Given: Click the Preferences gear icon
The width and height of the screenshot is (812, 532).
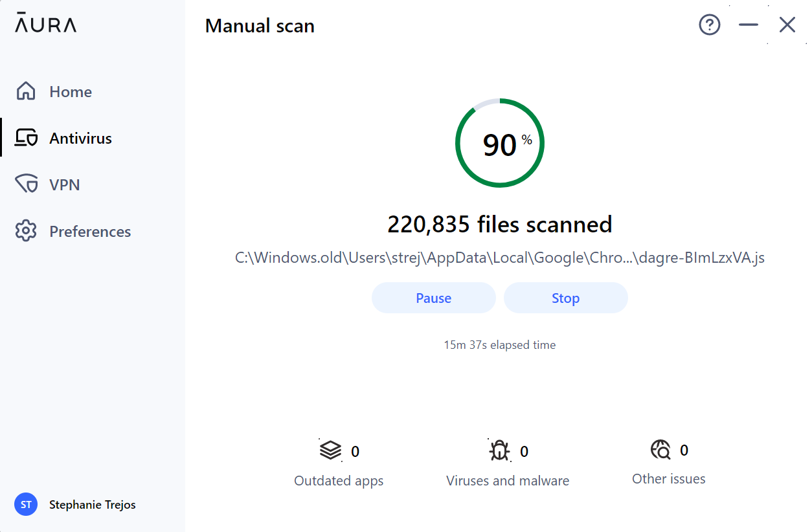Looking at the screenshot, I should click(x=26, y=231).
